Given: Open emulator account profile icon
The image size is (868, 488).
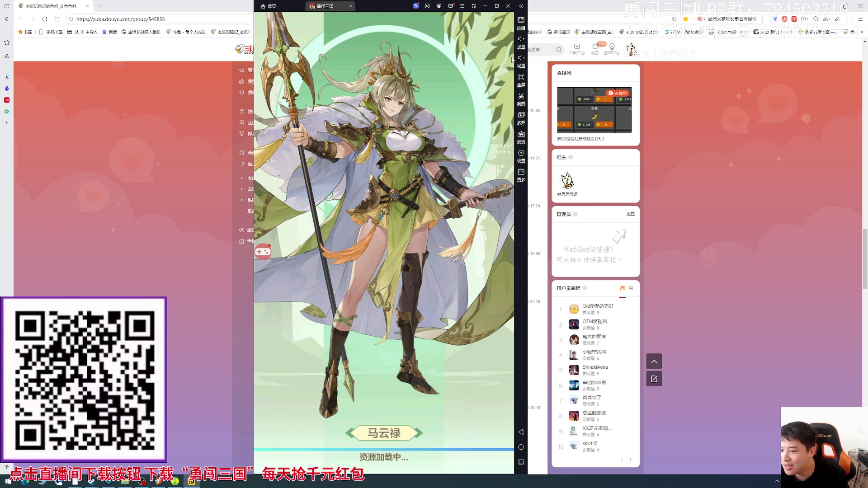Looking at the screenshot, I should click(439, 6).
